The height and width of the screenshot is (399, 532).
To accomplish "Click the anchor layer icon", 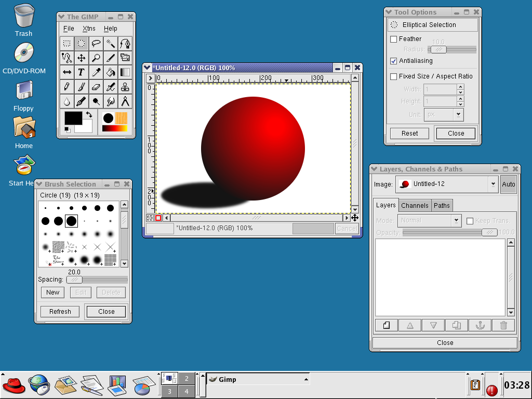I will (480, 325).
